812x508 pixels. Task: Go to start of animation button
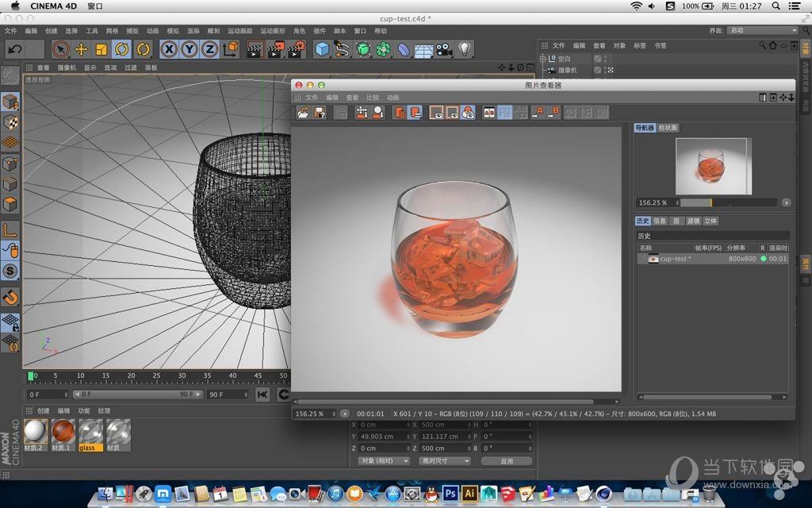tap(262, 395)
